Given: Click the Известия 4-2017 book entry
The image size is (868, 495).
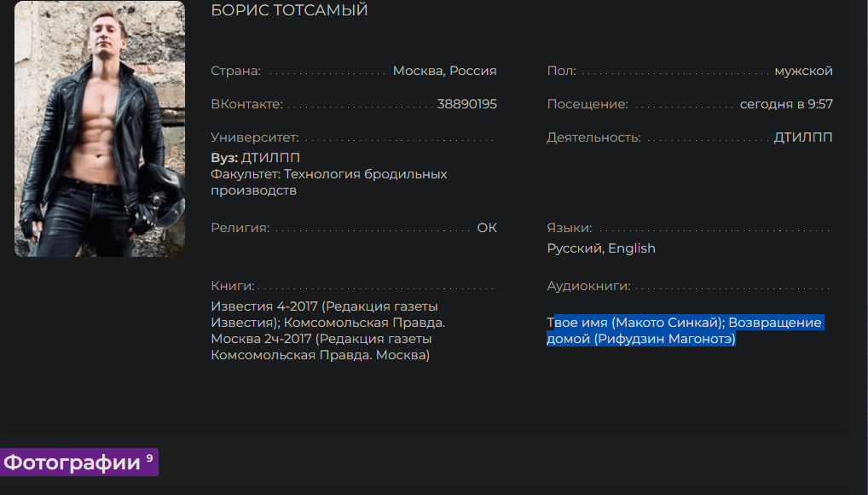Looking at the screenshot, I should 324,314.
